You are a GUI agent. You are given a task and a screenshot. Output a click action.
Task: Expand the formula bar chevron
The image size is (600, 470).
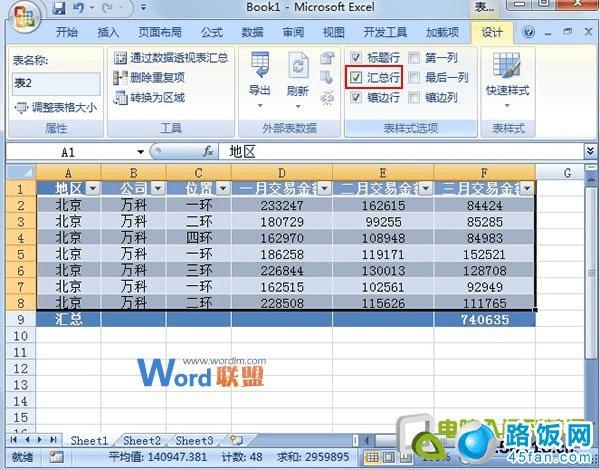[590, 151]
